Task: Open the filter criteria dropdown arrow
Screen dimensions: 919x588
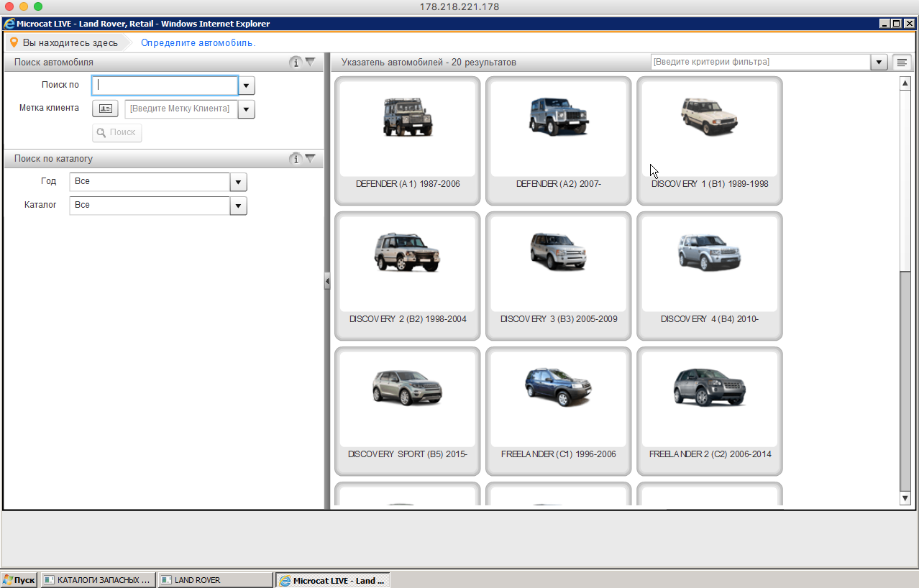Action: click(879, 63)
